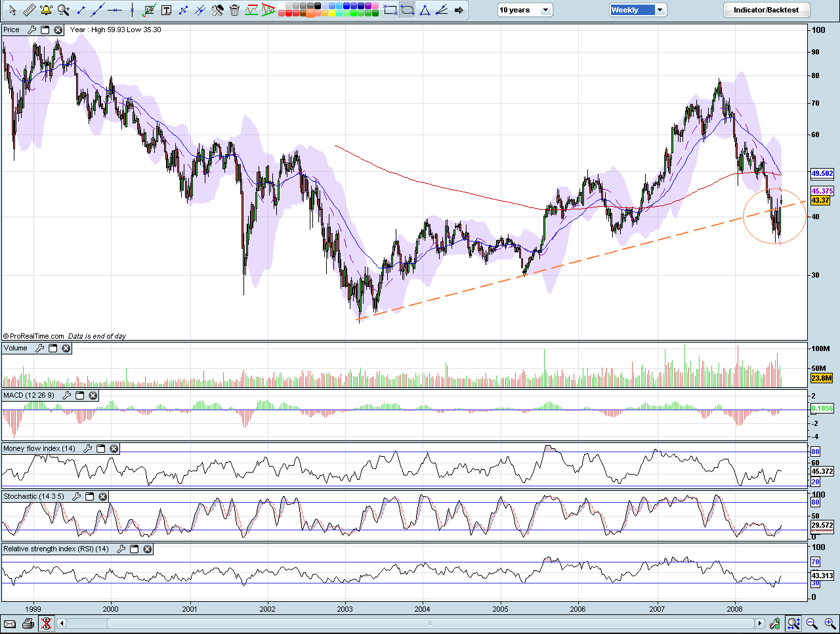Viewport: 840px width, 634px height.
Task: Toggle maximize on the Volume panel
Action: [x=53, y=348]
